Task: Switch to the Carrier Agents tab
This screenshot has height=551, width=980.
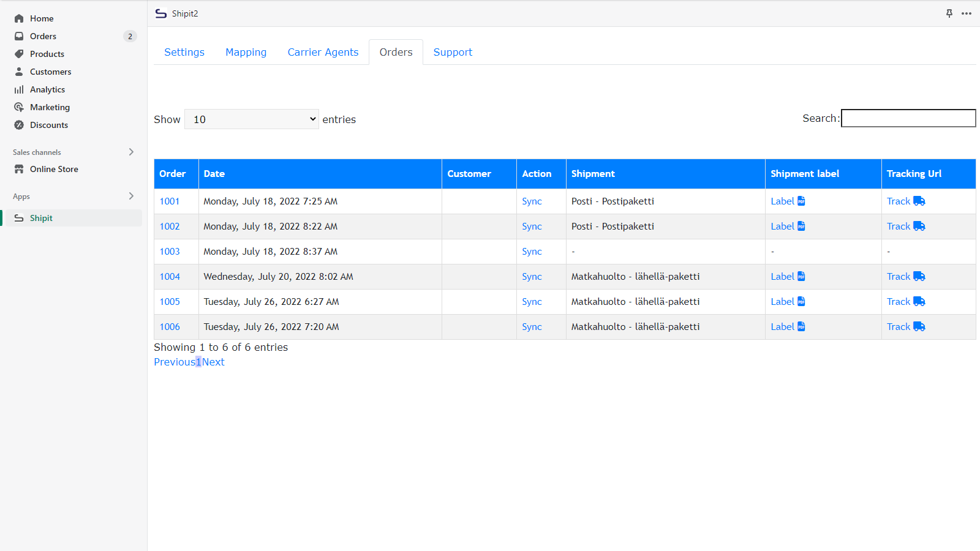Action: pos(323,52)
